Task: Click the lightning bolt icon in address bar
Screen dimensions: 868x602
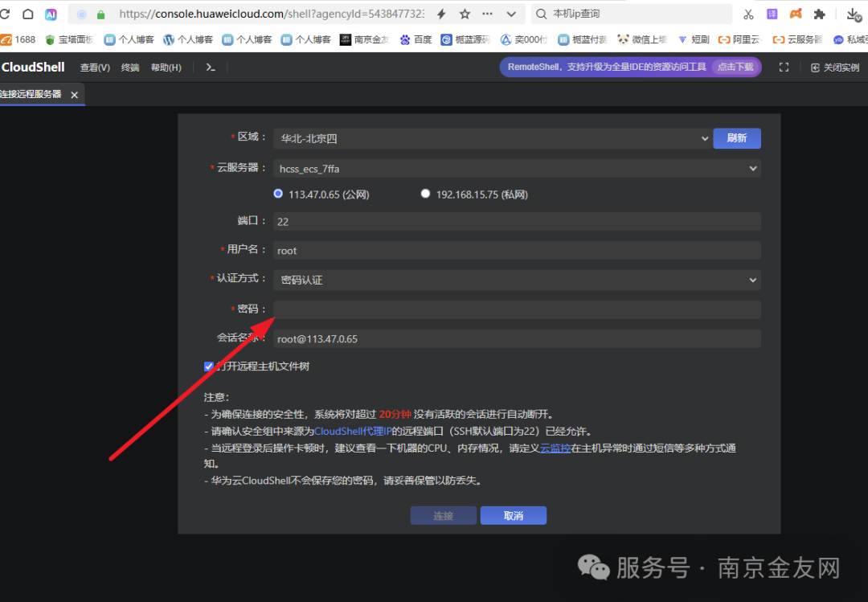Action: (441, 14)
